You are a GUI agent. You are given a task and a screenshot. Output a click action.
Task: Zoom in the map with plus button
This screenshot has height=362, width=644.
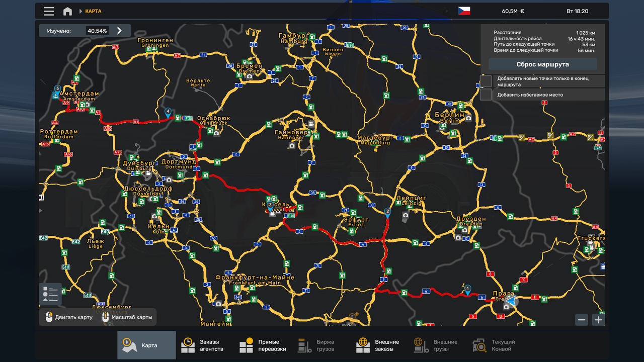[x=598, y=319]
